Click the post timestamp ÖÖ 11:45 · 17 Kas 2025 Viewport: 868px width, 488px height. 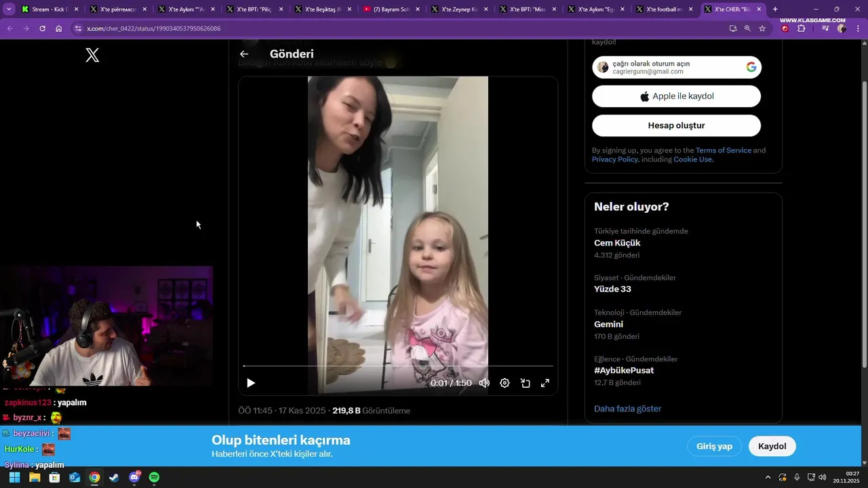tap(281, 411)
